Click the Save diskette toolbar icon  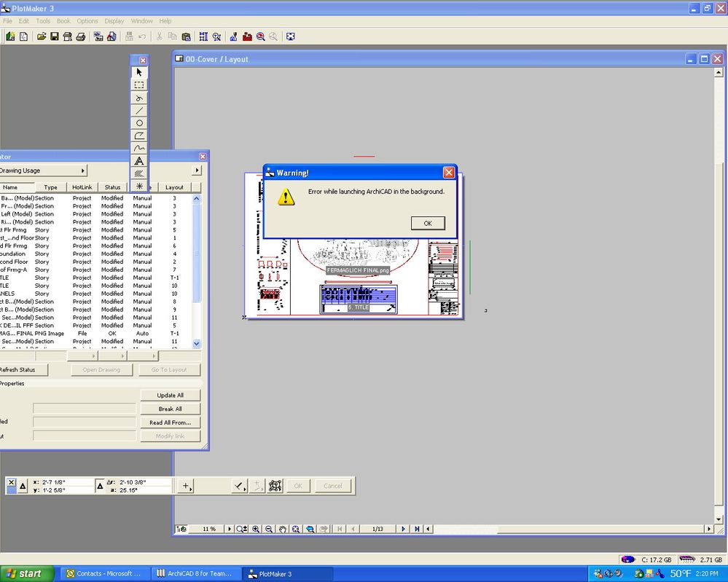(x=55, y=36)
